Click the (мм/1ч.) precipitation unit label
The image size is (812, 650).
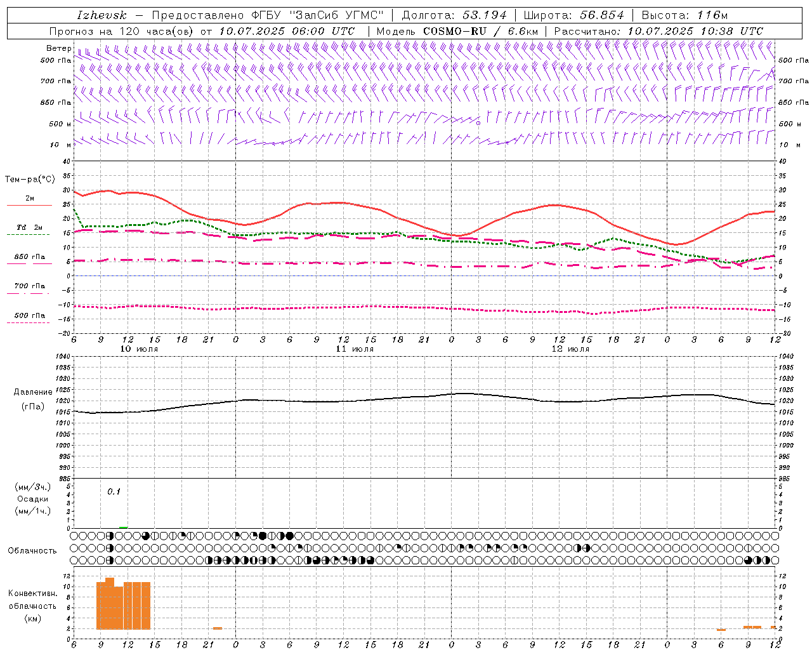(32, 511)
